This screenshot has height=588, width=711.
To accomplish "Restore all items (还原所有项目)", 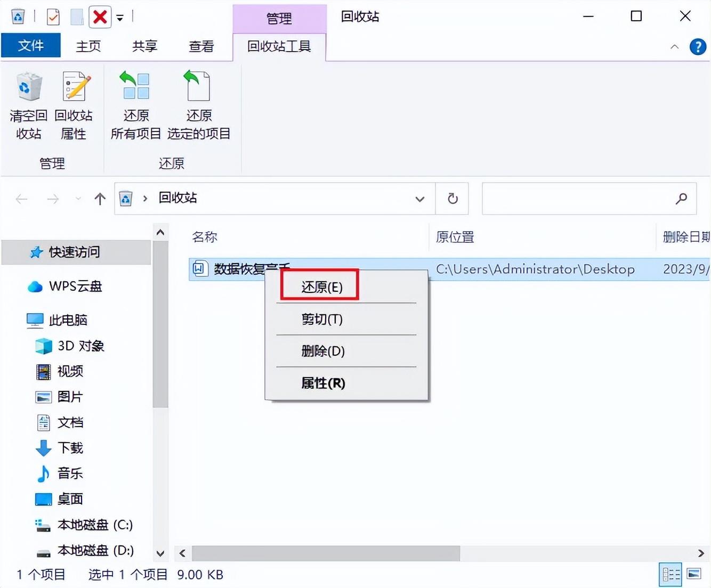I will pos(136,105).
